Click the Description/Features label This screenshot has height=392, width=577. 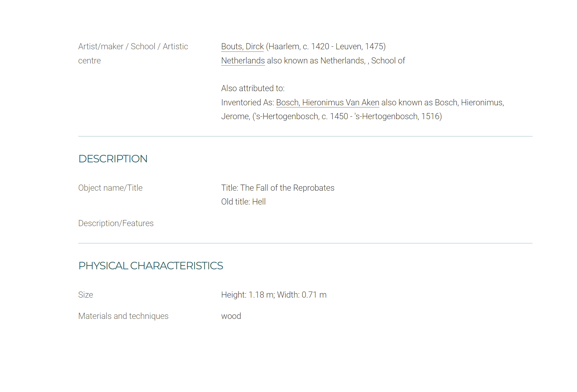[116, 223]
